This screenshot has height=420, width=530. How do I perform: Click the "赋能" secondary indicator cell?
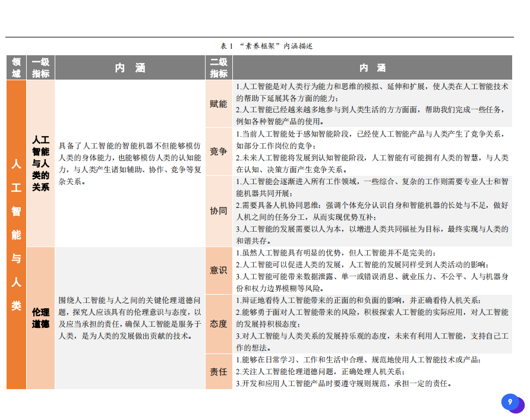click(219, 103)
